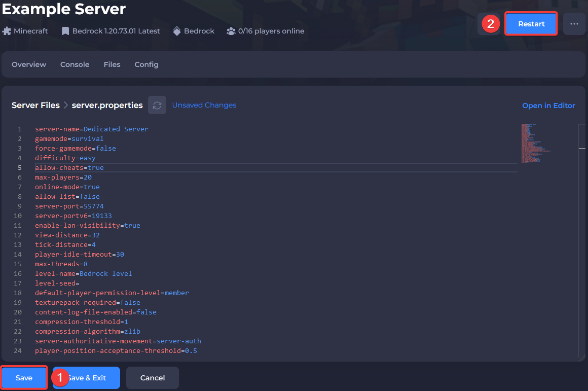Navigate to Server Files breadcrumb

click(35, 105)
